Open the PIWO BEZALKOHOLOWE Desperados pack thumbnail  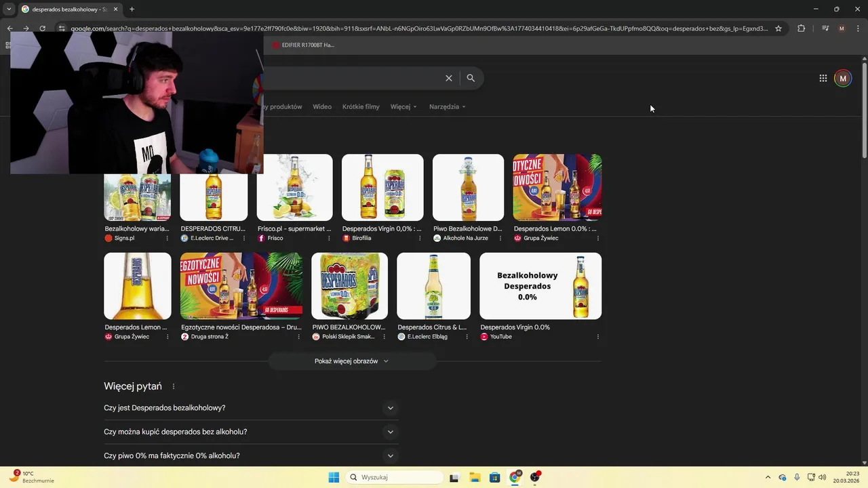pyautogui.click(x=349, y=286)
